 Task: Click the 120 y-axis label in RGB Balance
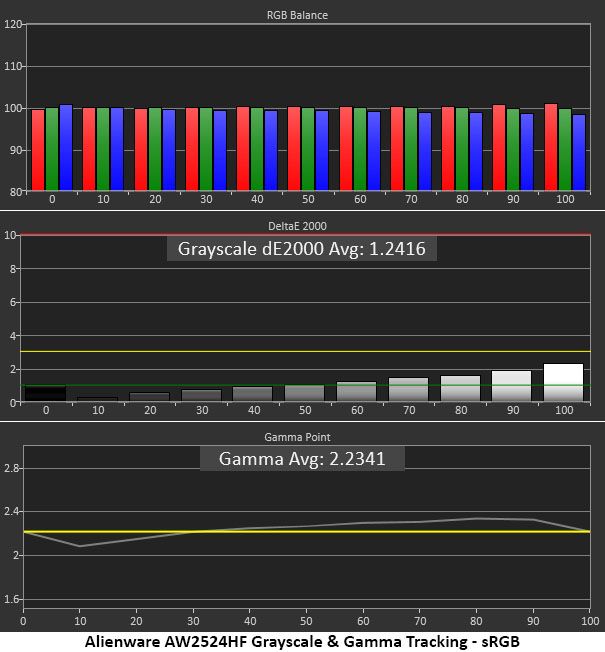12,25
